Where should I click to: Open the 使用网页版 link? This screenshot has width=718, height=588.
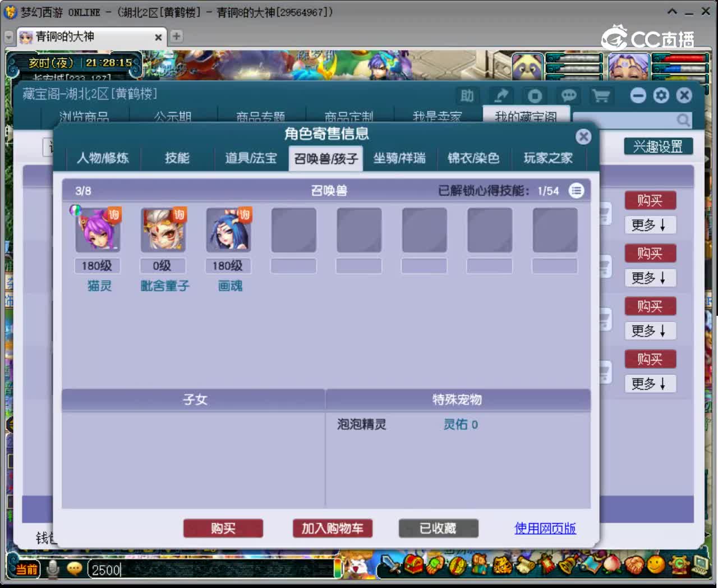tap(545, 529)
